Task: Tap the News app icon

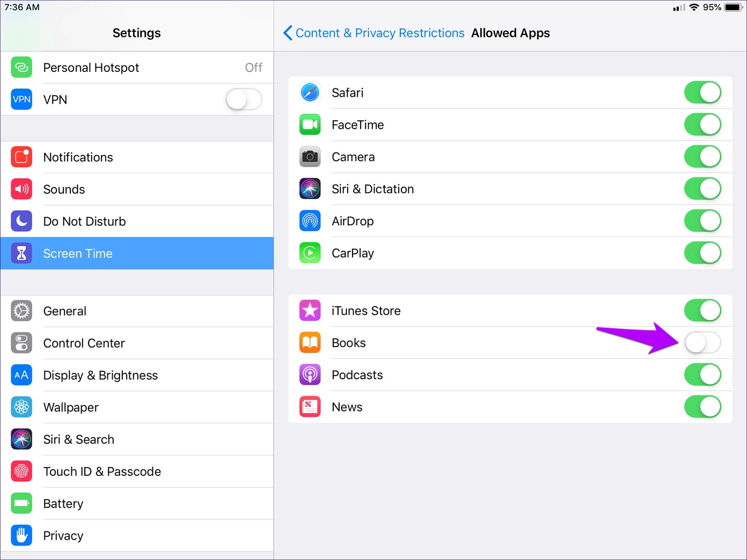Action: (310, 407)
